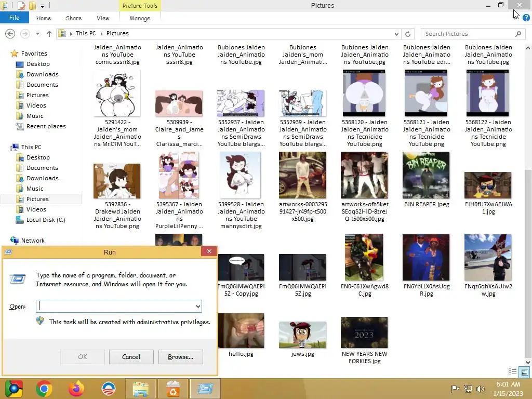Click the scrollbar down arrow
Image resolution: width=532 pixels, height=399 pixels.
[528, 362]
